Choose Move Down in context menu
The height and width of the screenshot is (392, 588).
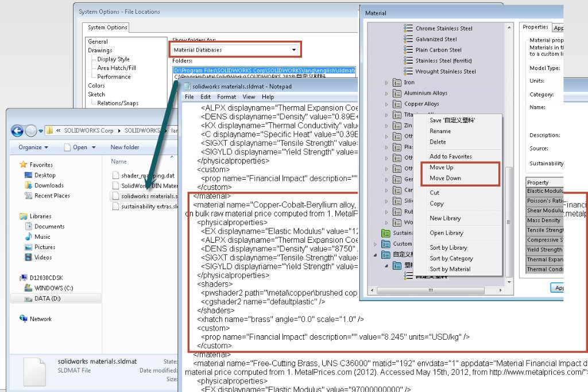[445, 178]
